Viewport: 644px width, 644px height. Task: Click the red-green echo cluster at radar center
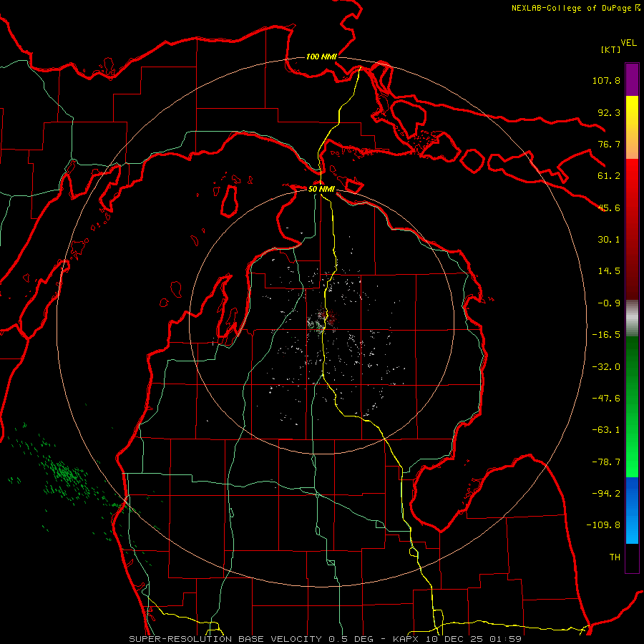point(323,321)
